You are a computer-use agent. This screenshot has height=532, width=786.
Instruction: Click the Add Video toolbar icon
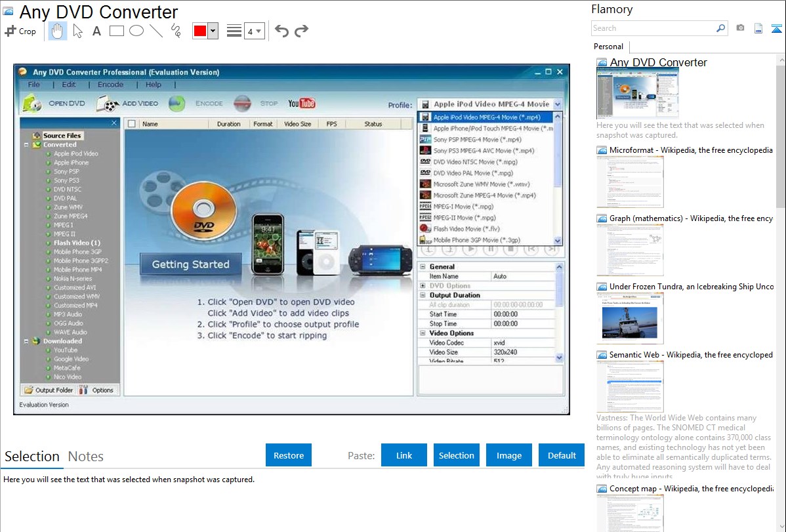click(108, 104)
